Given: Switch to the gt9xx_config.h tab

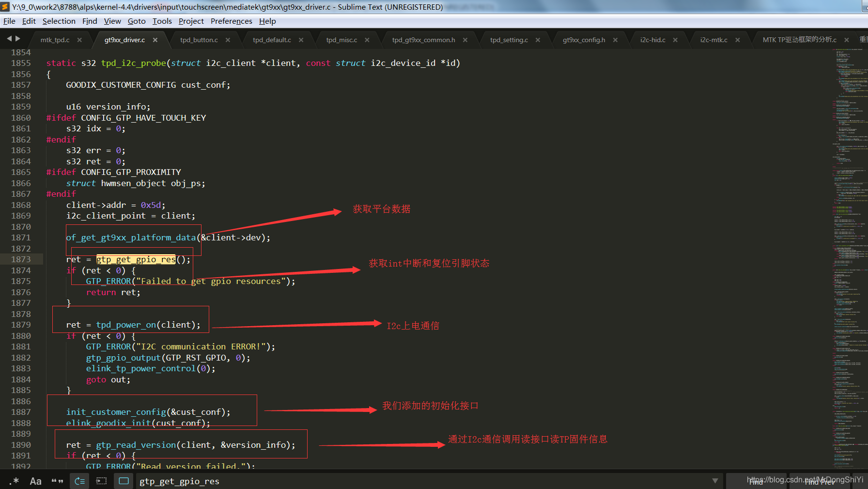Looking at the screenshot, I should pos(584,40).
